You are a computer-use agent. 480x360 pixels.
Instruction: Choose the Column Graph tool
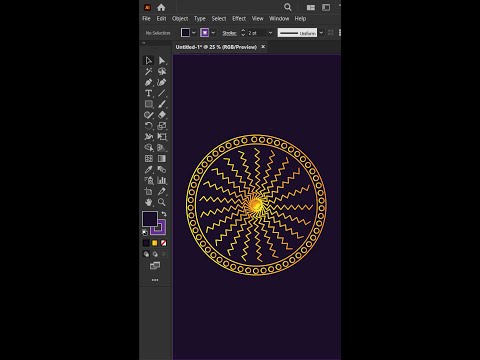pyautogui.click(x=162, y=180)
